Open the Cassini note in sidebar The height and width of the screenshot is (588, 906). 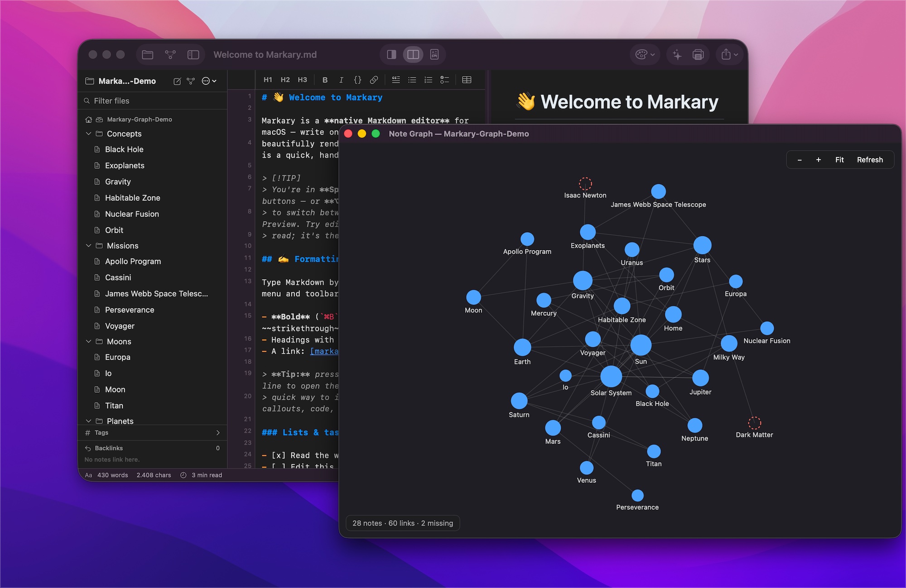click(118, 277)
